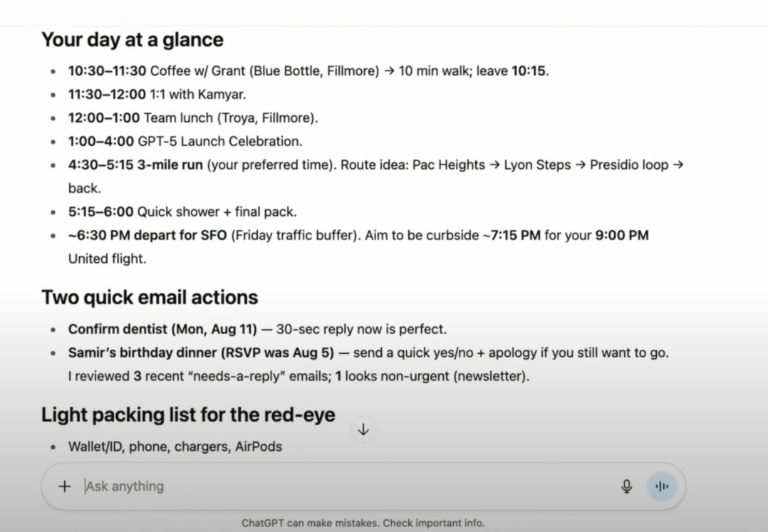
Task: Click the Quick shower + final pack item
Action: [182, 212]
